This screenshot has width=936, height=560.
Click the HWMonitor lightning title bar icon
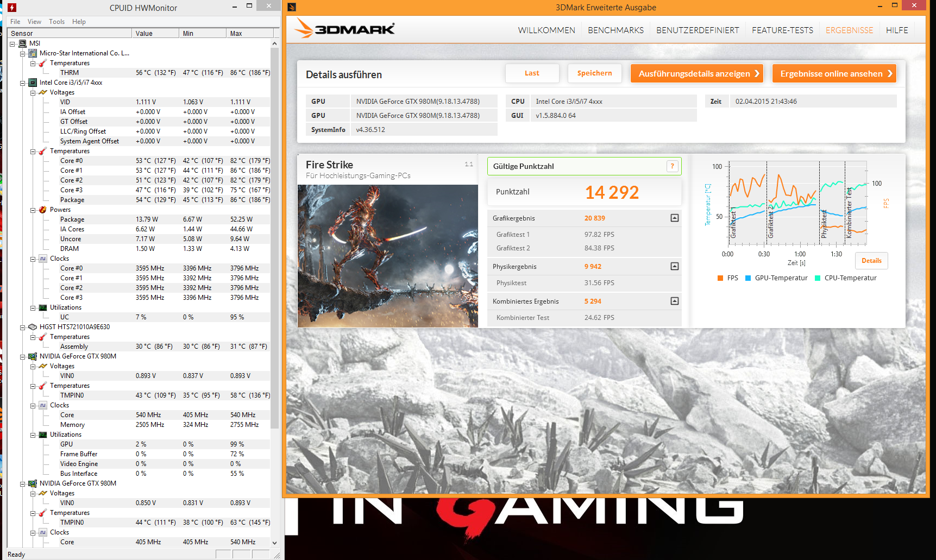[11, 8]
